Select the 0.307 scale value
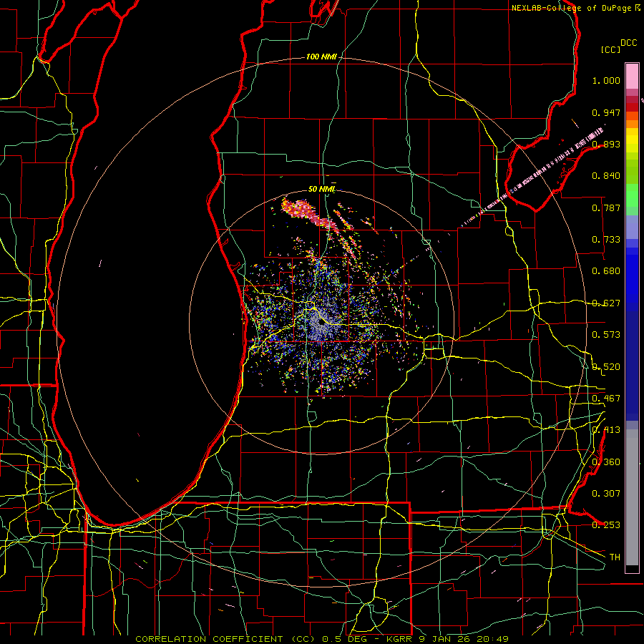Image resolution: width=644 pixels, height=644 pixels. (606, 494)
